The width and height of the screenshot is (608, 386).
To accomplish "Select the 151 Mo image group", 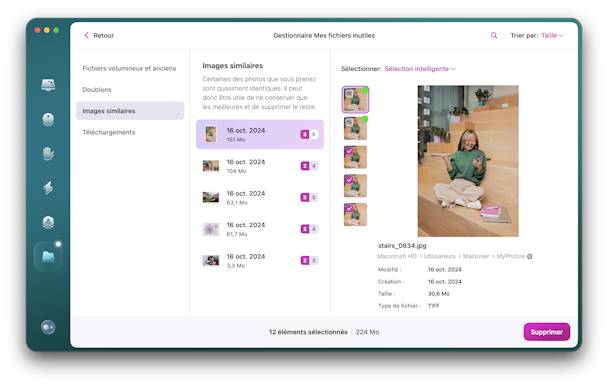I will point(260,134).
